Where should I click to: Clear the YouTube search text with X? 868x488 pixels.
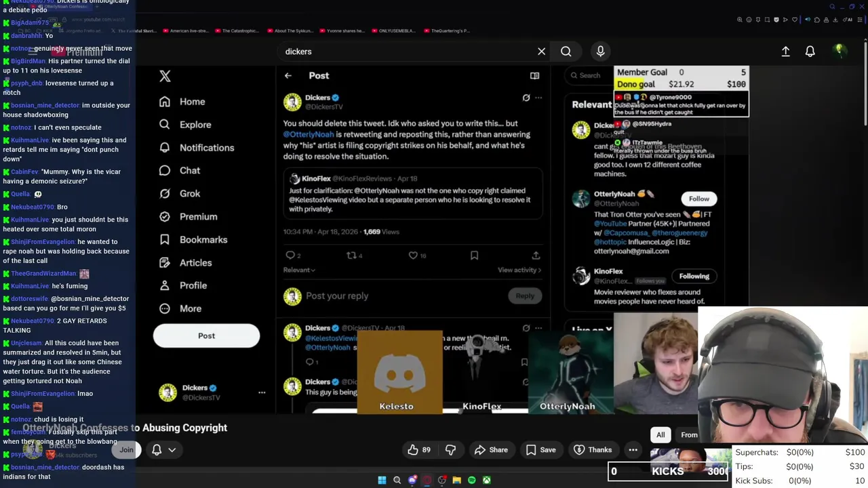click(x=541, y=52)
